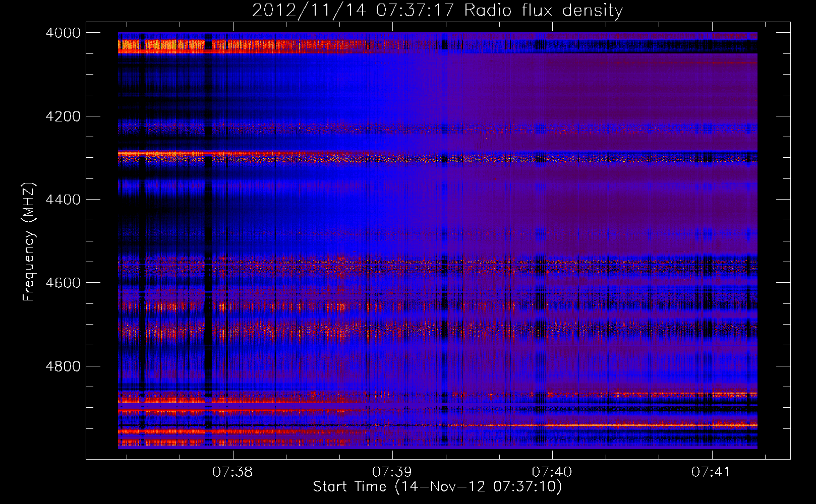The image size is (816, 504).
Task: Click the 4200 frequency tick label
Action: tap(63, 116)
